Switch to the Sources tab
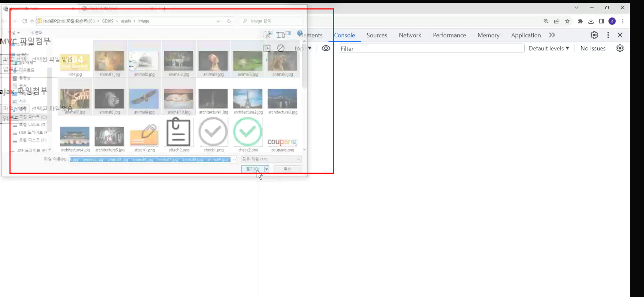Viewport: 644px width, 297px height. [377, 35]
